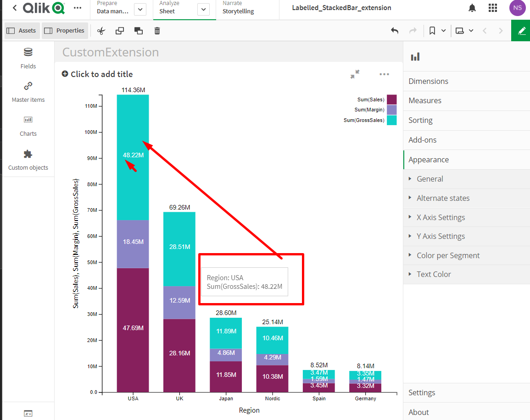Open the notifications bell
530x420 pixels.
coord(472,8)
